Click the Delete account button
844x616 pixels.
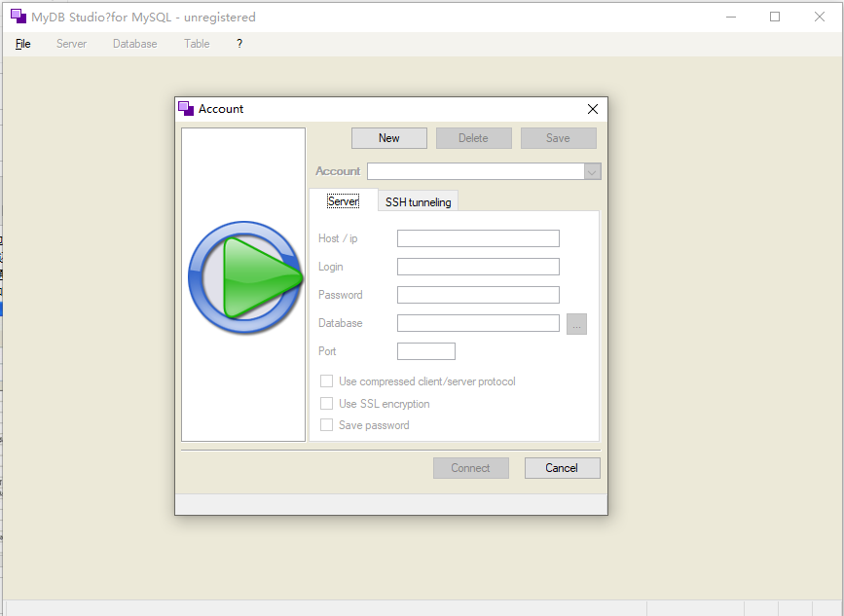click(x=474, y=138)
